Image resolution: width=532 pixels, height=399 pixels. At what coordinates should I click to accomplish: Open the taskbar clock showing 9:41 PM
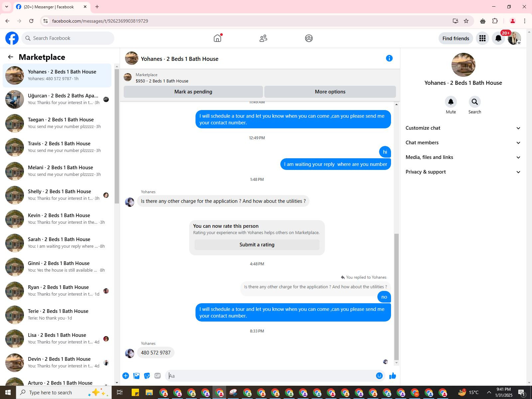pyautogui.click(x=504, y=392)
